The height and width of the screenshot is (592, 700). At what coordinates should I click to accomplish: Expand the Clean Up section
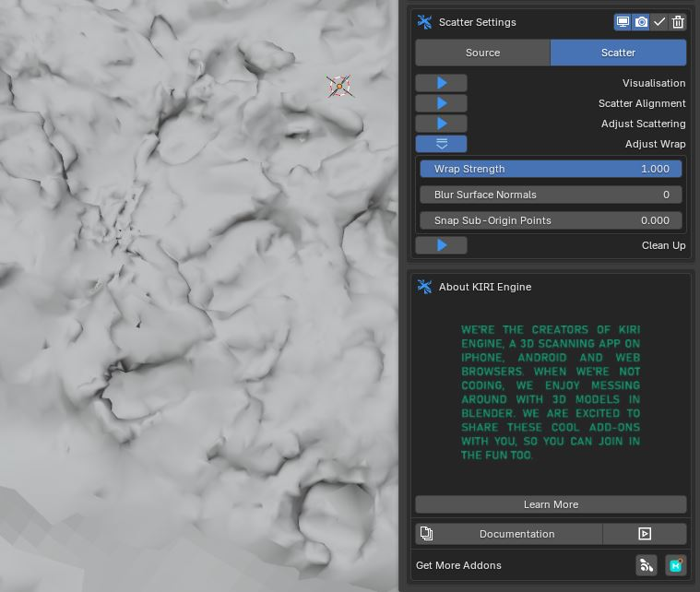point(441,245)
